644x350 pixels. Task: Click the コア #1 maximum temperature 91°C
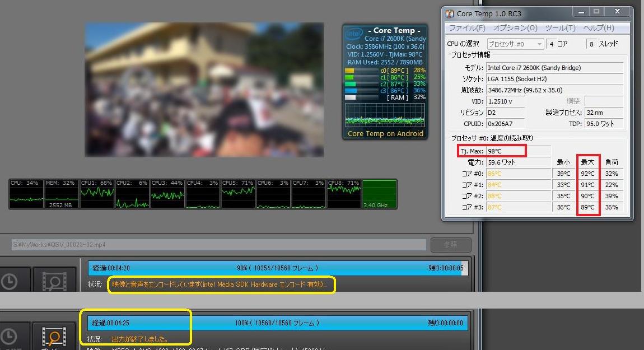[588, 185]
